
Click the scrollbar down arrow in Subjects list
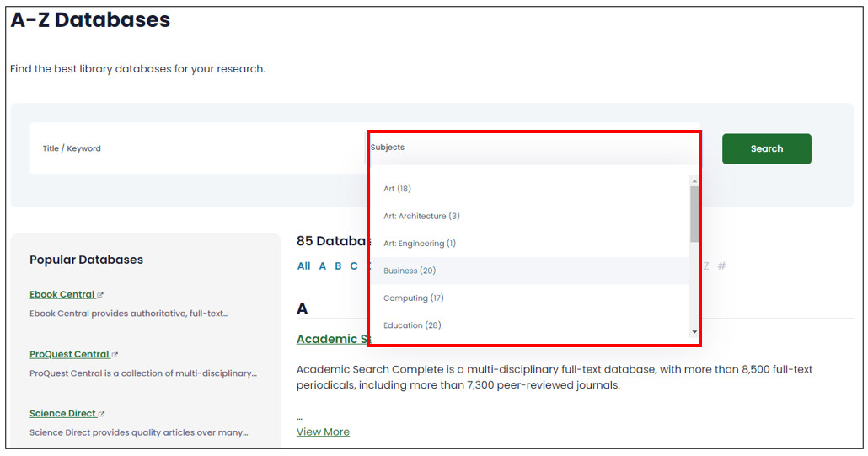(x=694, y=333)
